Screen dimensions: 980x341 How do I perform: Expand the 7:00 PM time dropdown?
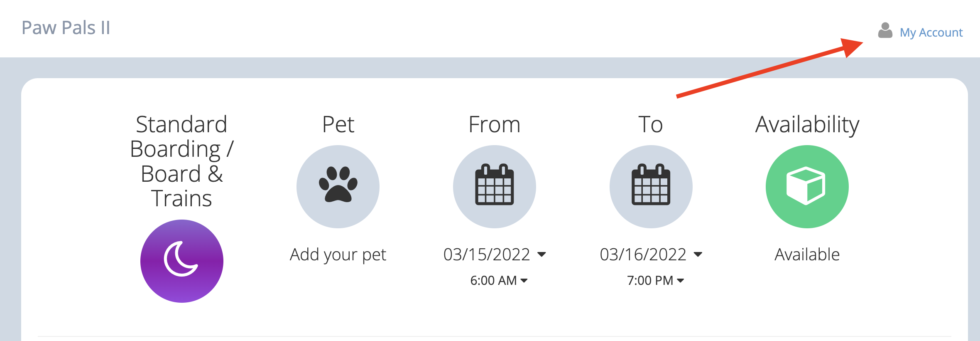coord(655,281)
